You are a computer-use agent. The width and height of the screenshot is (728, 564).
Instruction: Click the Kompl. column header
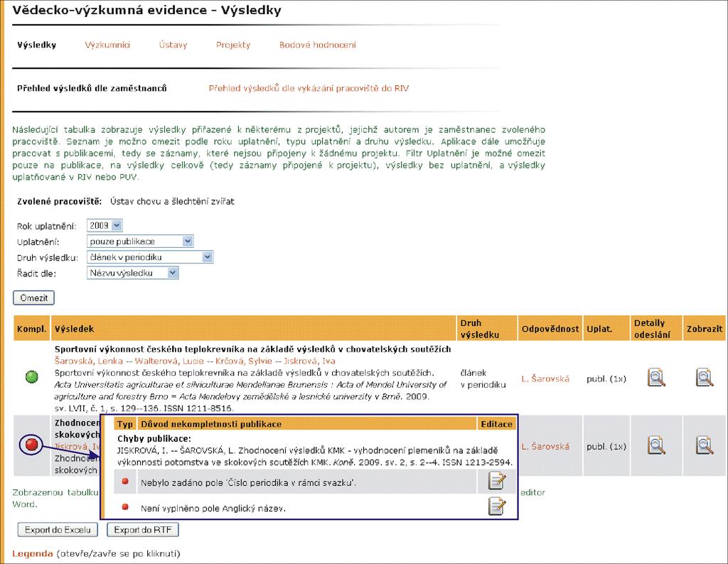click(x=31, y=328)
